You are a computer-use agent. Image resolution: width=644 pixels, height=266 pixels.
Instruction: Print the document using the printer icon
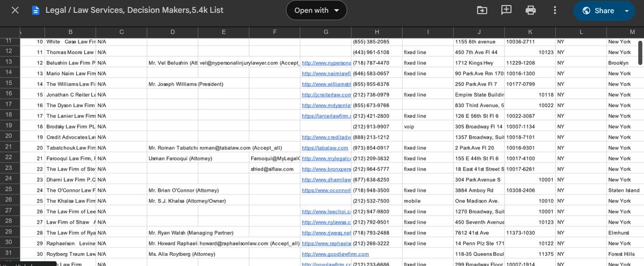(x=531, y=10)
